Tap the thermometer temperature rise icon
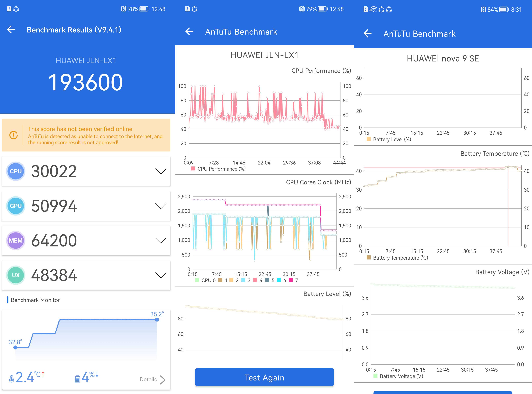532x394 pixels. click(11, 378)
